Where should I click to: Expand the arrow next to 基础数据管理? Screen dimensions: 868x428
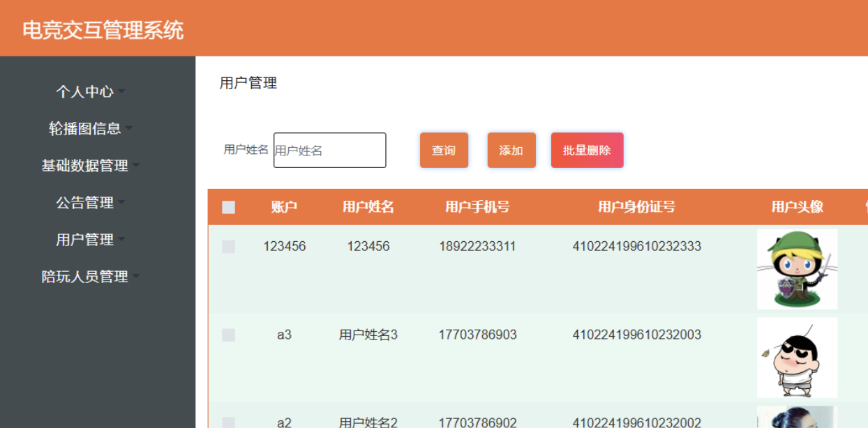click(136, 165)
